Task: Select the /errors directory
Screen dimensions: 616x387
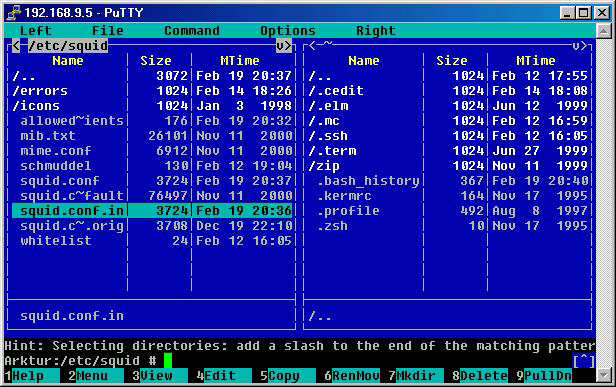Action: [152, 91]
